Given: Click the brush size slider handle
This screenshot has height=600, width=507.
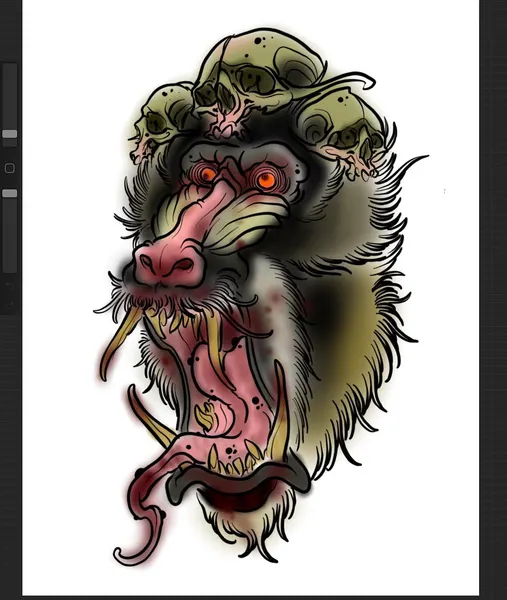Looking at the screenshot, I should pos(10,134).
